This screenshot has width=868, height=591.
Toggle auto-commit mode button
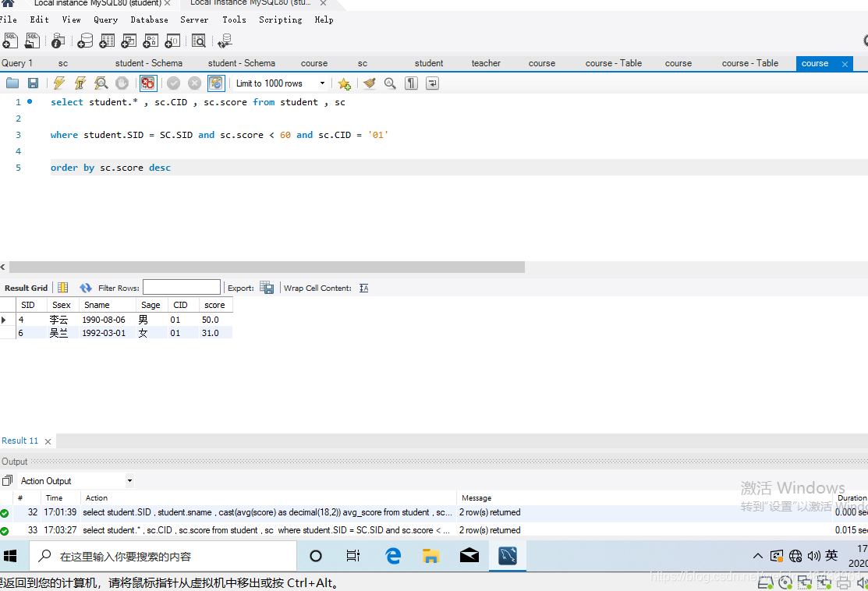(x=216, y=83)
